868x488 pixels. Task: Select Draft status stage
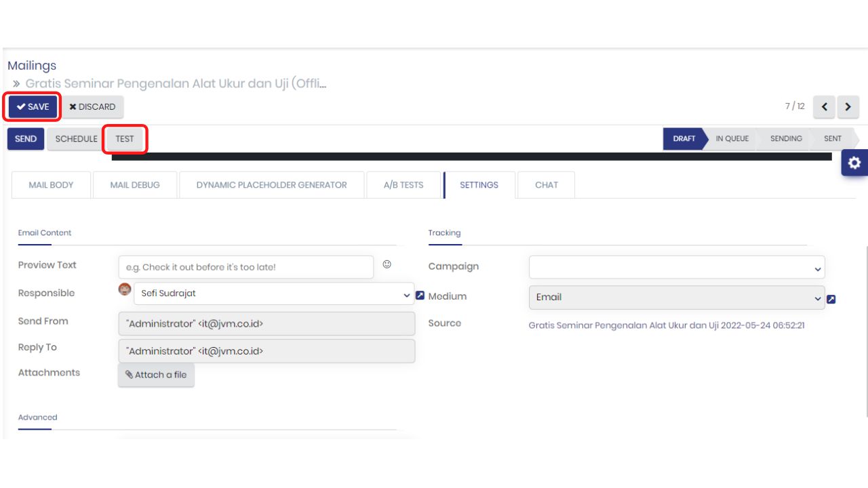click(x=684, y=139)
